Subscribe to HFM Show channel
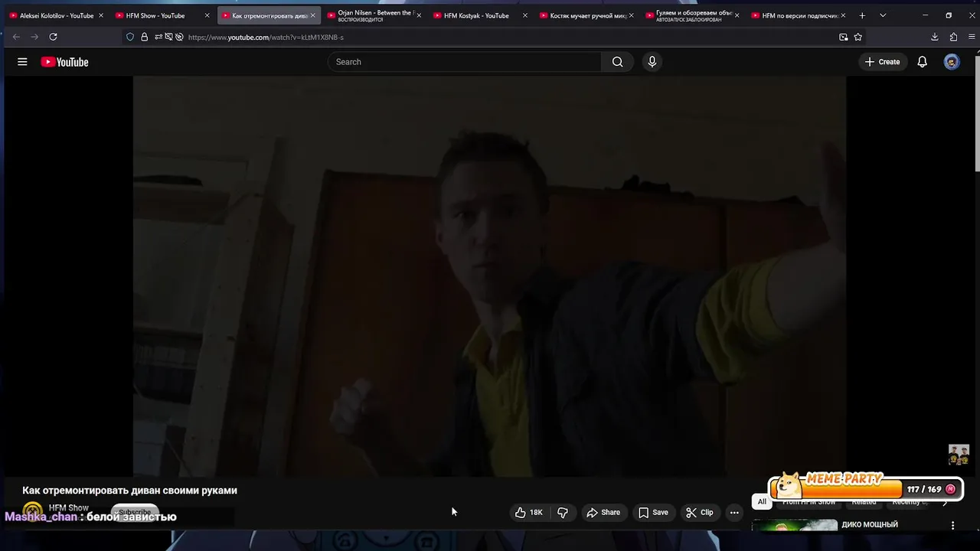Screen dimensions: 980x551 click(x=135, y=512)
